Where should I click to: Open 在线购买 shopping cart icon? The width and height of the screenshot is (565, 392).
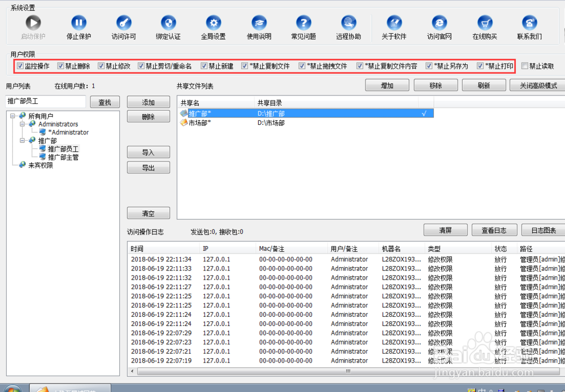(x=485, y=23)
